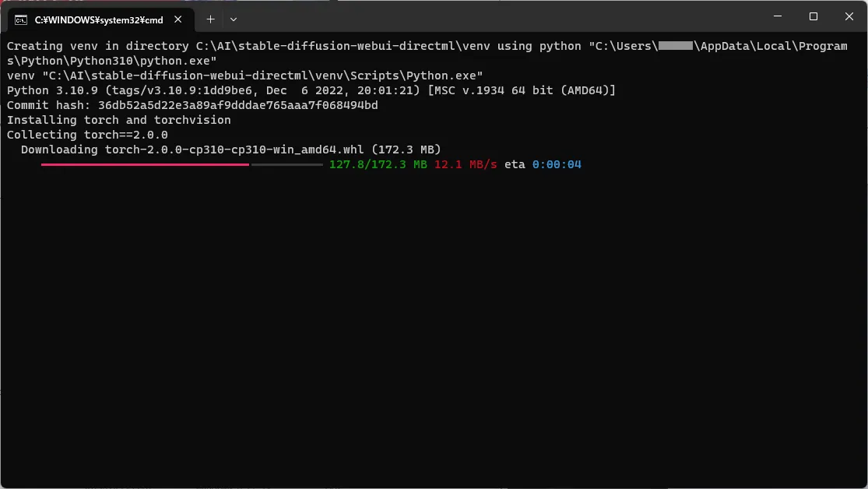This screenshot has width=868, height=489.
Task: Minimize the terminal window
Action: [x=778, y=16]
